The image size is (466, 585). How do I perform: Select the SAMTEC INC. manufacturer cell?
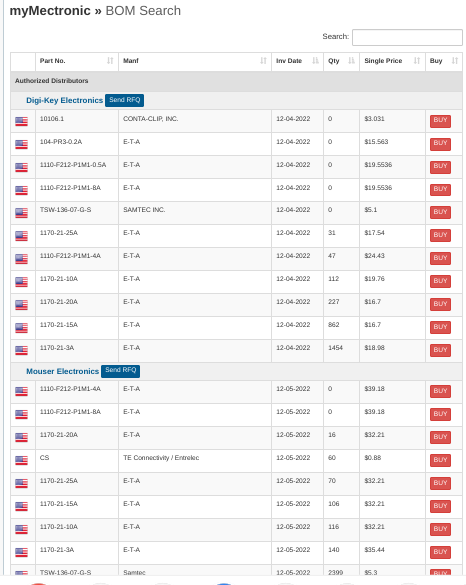point(195,213)
